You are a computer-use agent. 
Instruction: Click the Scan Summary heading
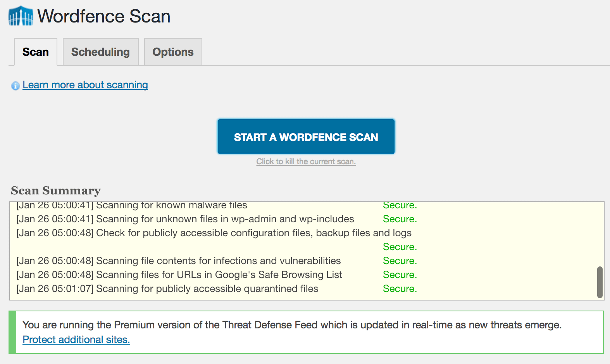click(56, 191)
